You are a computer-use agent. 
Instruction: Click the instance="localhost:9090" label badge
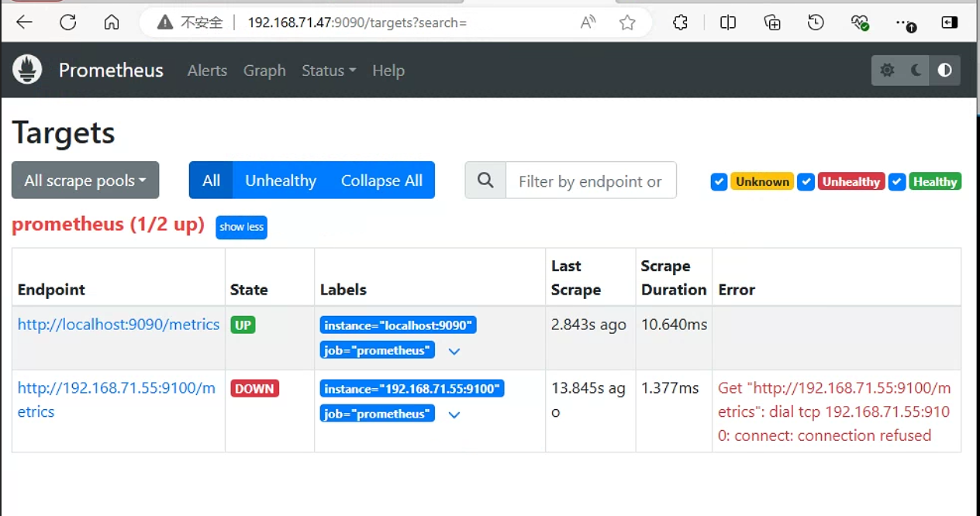point(399,325)
